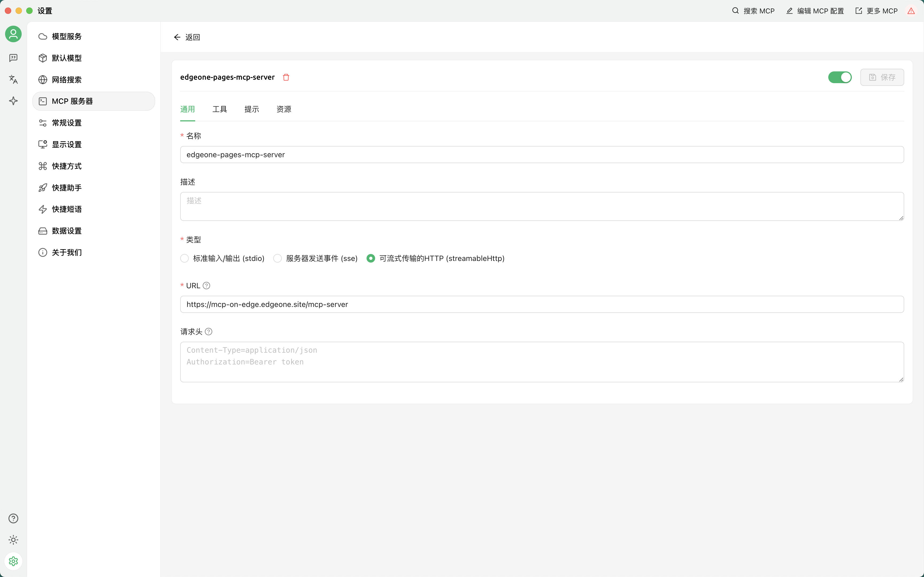Select 服务器发送事件 (sse) radio option

pos(278,258)
